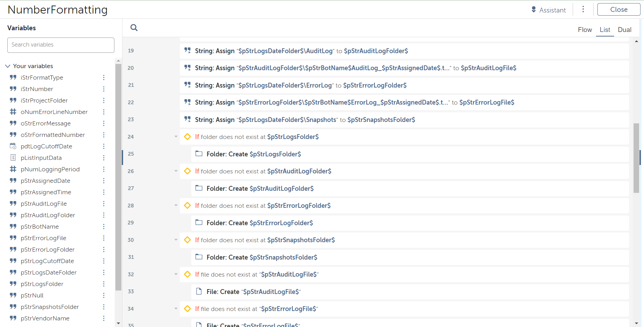Image resolution: width=644 pixels, height=327 pixels.
Task: Click the list icon beside pListInputData
Action: pos(13,158)
